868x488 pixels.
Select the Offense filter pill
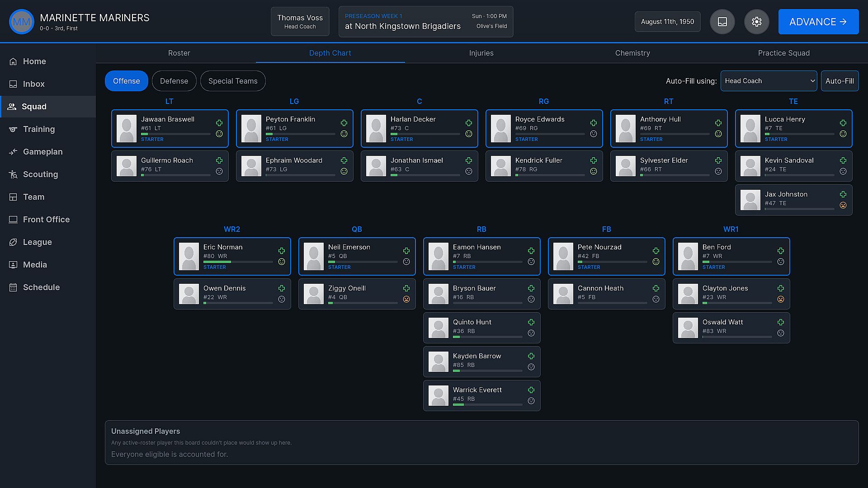click(x=127, y=81)
